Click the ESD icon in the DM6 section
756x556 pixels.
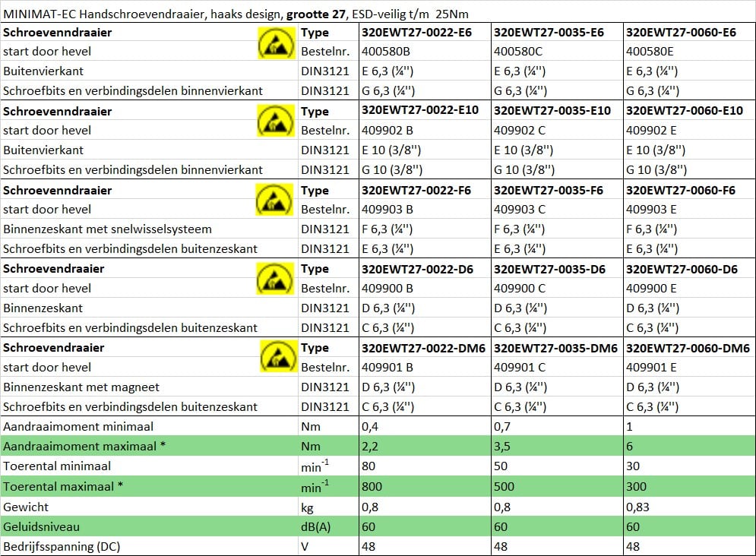tap(278, 356)
